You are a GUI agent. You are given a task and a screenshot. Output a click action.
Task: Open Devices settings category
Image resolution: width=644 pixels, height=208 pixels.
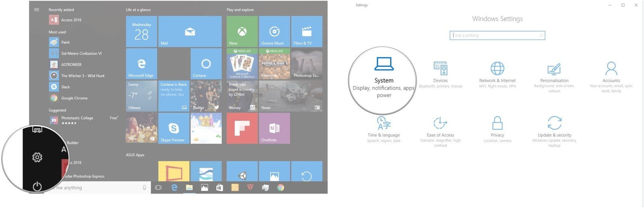coord(440,75)
